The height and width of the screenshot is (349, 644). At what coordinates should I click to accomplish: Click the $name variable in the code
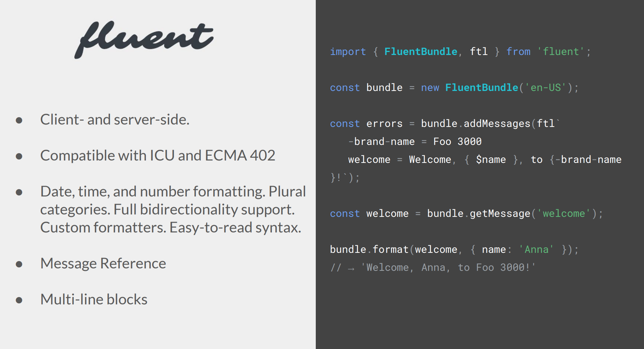(x=490, y=159)
